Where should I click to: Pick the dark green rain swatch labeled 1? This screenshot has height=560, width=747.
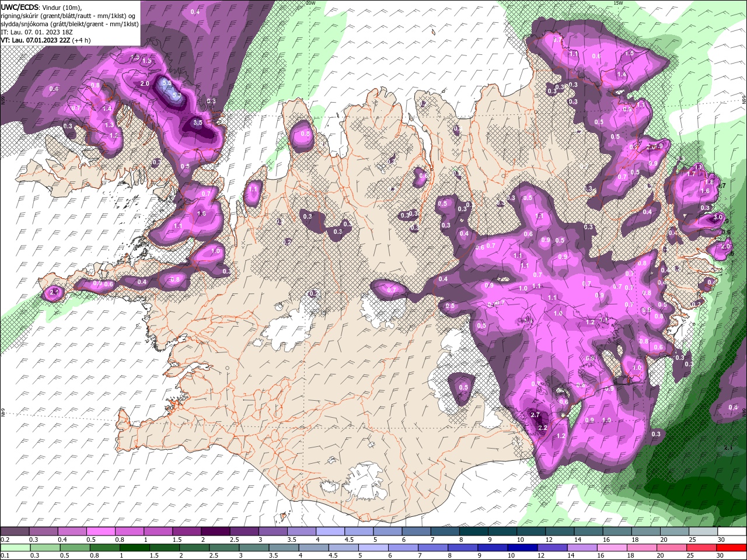tap(134, 548)
